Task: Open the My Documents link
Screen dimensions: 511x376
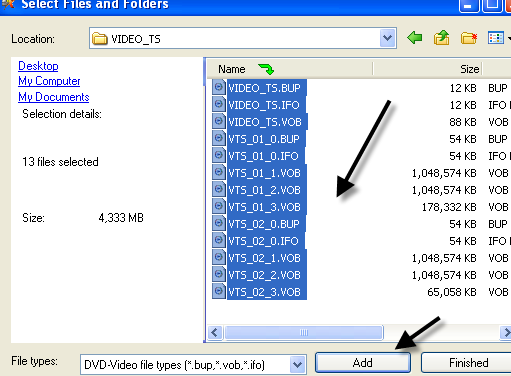Action: click(x=54, y=97)
